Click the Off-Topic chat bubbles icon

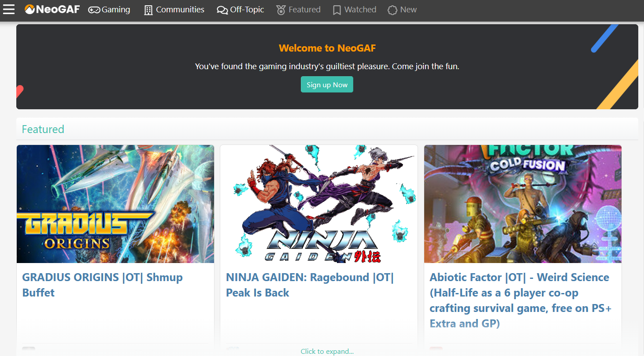click(x=222, y=10)
